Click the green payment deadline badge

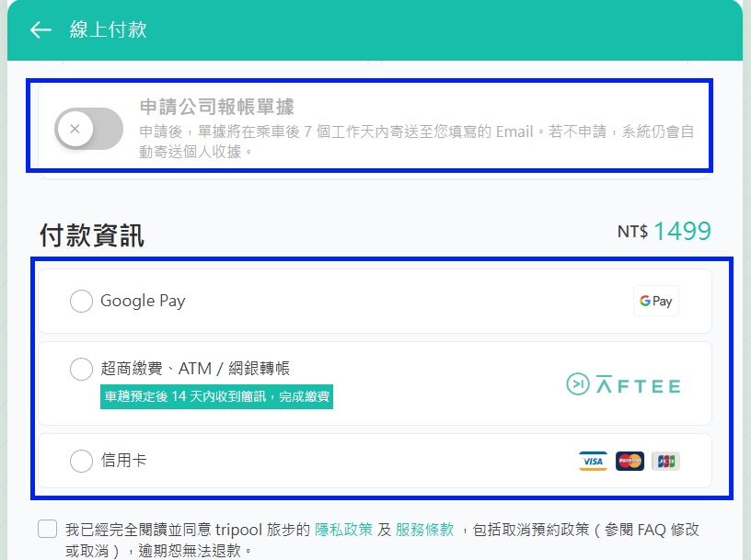click(216, 397)
